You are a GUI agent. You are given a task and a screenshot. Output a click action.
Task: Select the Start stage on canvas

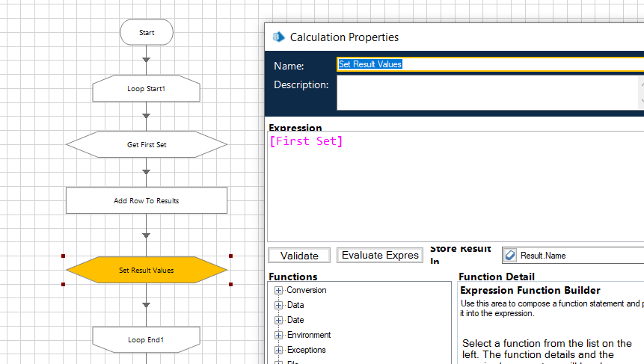(x=147, y=33)
